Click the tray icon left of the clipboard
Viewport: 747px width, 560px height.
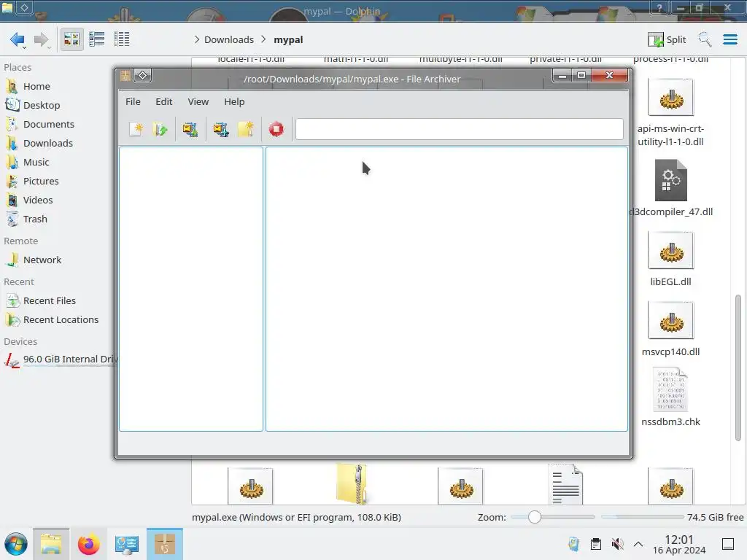tap(573, 544)
